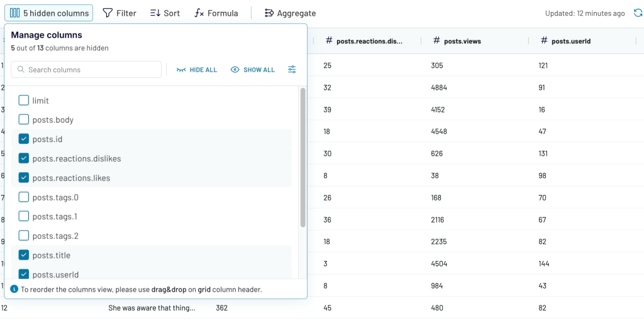Click SHOW ALL columns
This screenshot has width=644, height=320.
[x=253, y=70]
